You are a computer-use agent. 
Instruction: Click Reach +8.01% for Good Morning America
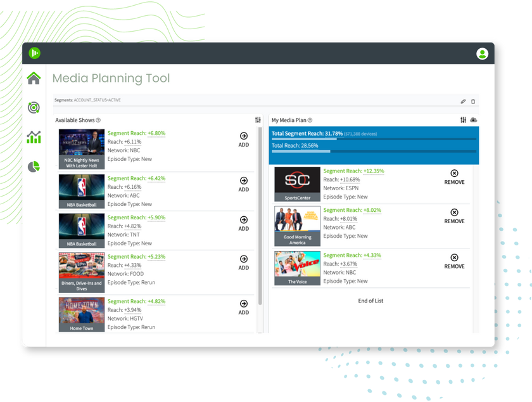340,219
